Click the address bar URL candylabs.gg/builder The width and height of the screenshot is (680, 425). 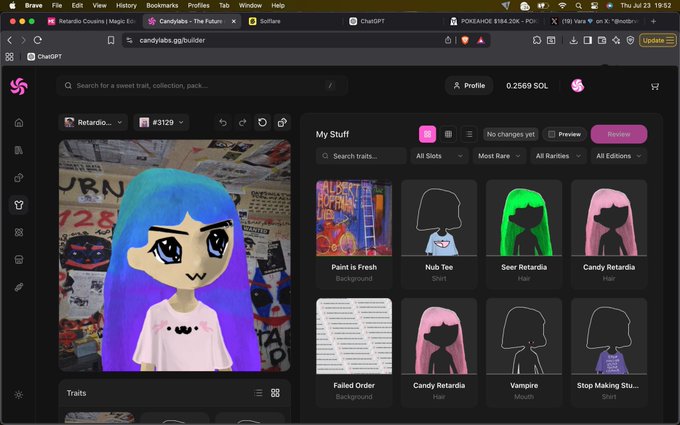click(172, 40)
